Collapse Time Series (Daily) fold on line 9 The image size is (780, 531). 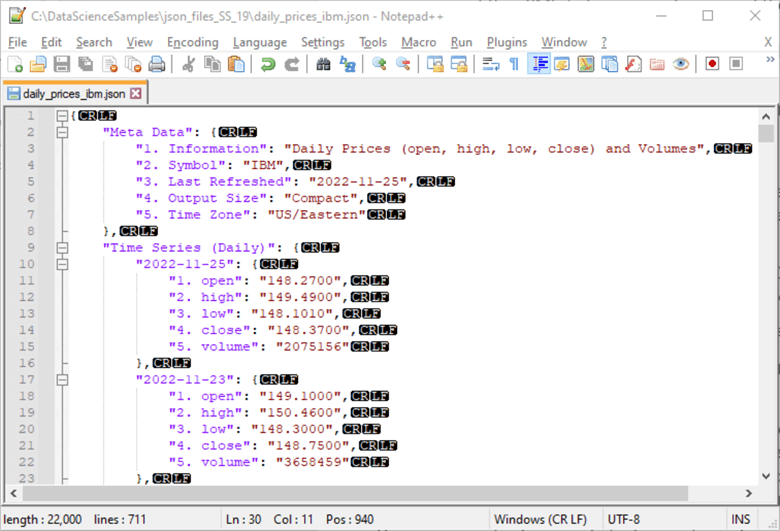coord(62,248)
